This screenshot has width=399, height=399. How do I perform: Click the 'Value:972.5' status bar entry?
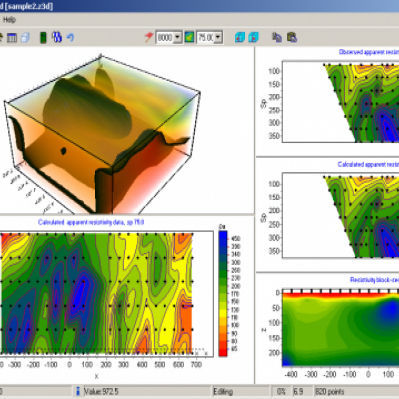pyautogui.click(x=101, y=391)
